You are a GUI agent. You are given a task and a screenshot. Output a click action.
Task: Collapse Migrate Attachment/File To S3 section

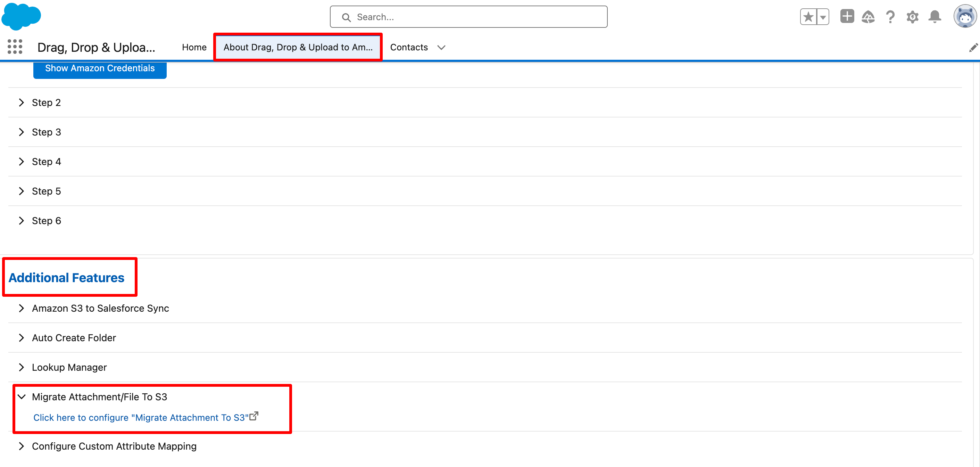21,397
